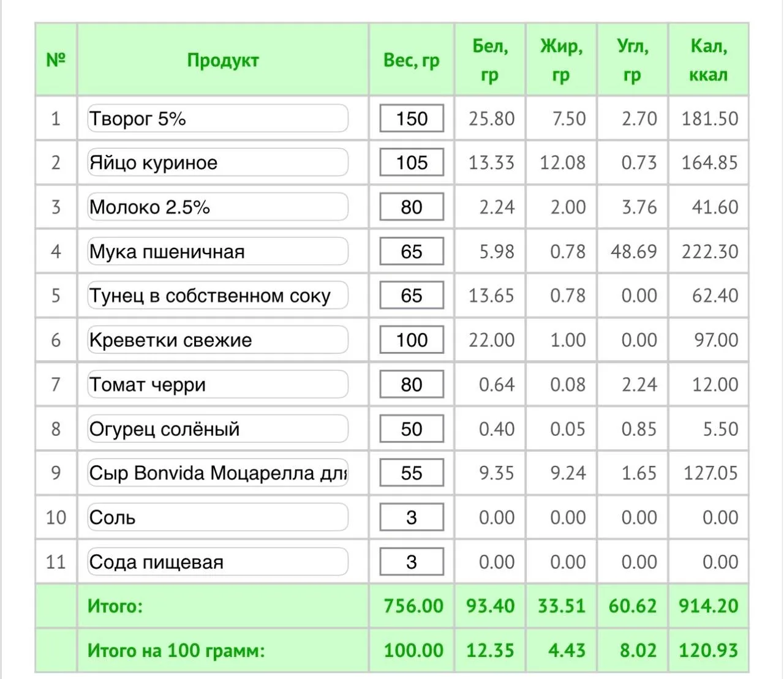Select the Томат черри product field
This screenshot has width=784, height=679.
218,385
